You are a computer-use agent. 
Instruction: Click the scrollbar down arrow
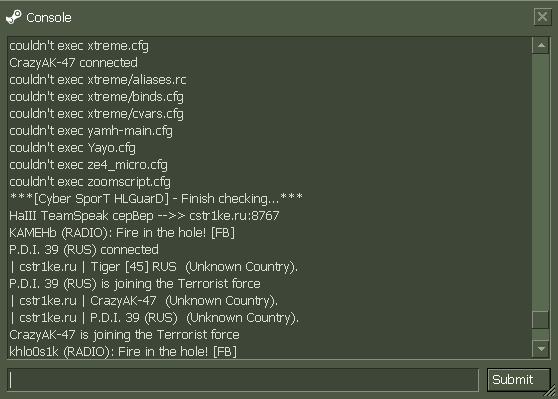(541, 348)
